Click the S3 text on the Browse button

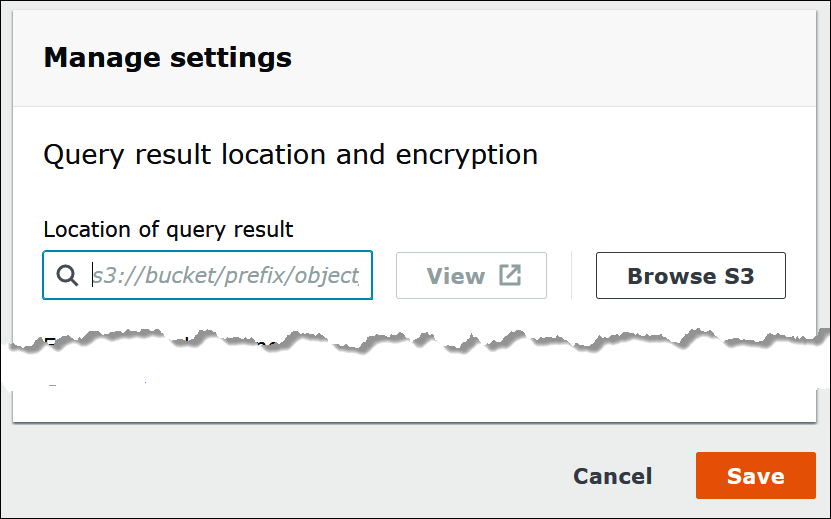coord(738,276)
